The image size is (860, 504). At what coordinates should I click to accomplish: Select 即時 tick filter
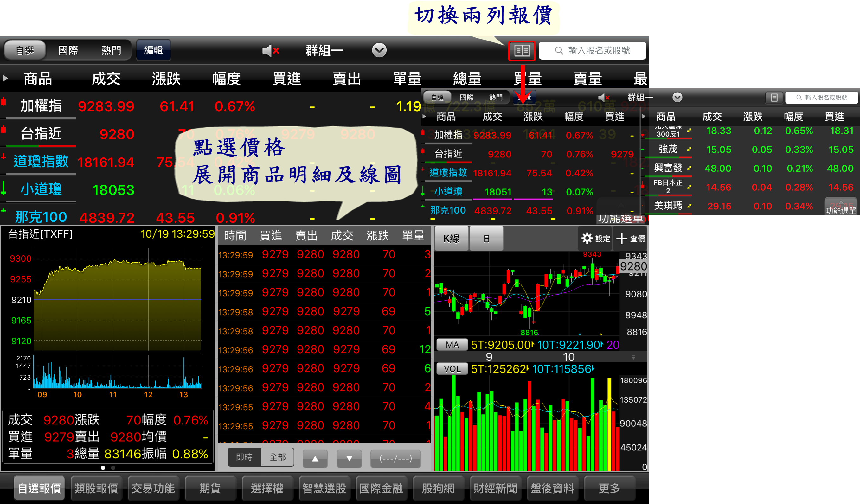click(244, 457)
